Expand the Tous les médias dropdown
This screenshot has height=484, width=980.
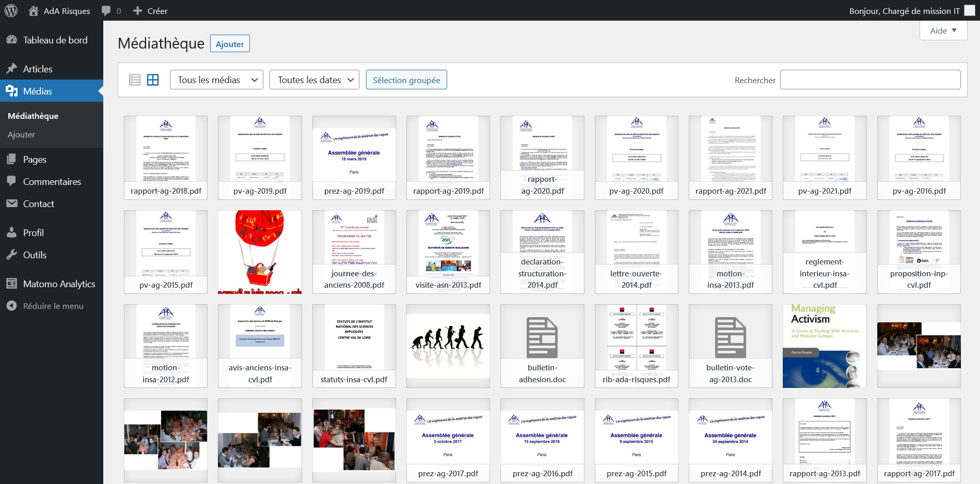coord(216,80)
